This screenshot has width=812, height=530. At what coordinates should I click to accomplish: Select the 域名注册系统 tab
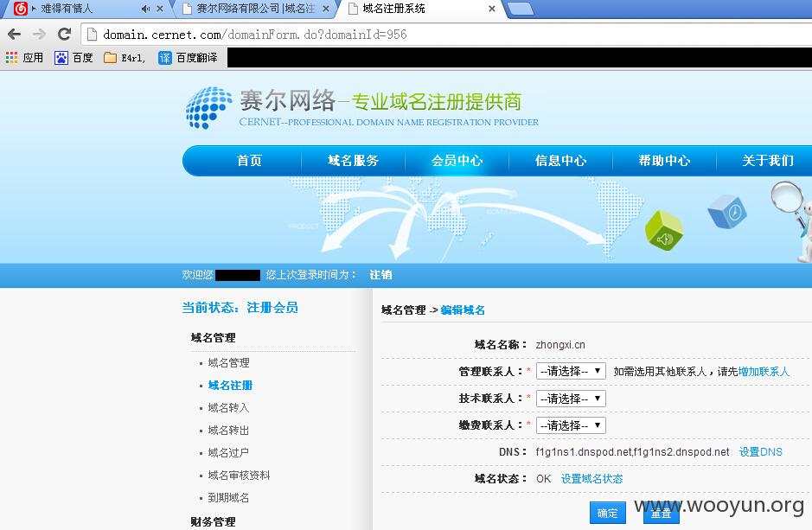tap(419, 9)
